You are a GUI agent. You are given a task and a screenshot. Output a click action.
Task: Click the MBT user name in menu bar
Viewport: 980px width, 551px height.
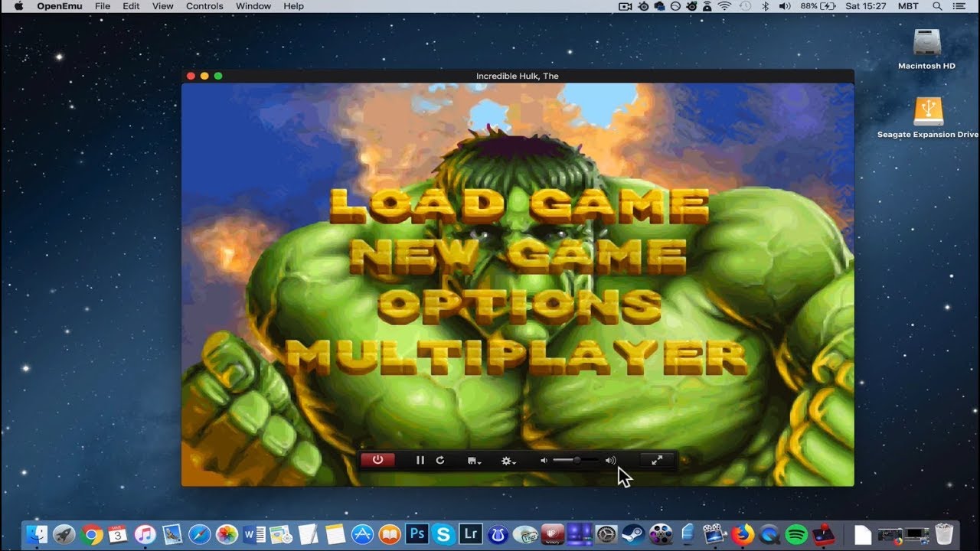pyautogui.click(x=908, y=6)
